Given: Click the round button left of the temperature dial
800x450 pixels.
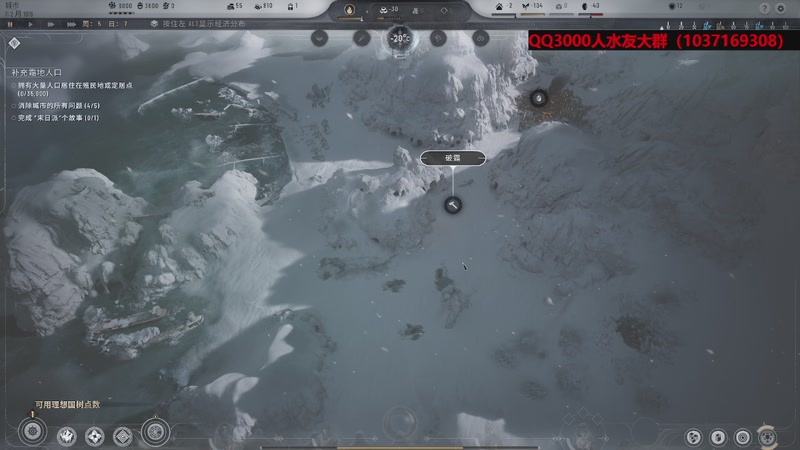Looking at the screenshot, I should pos(361,38).
